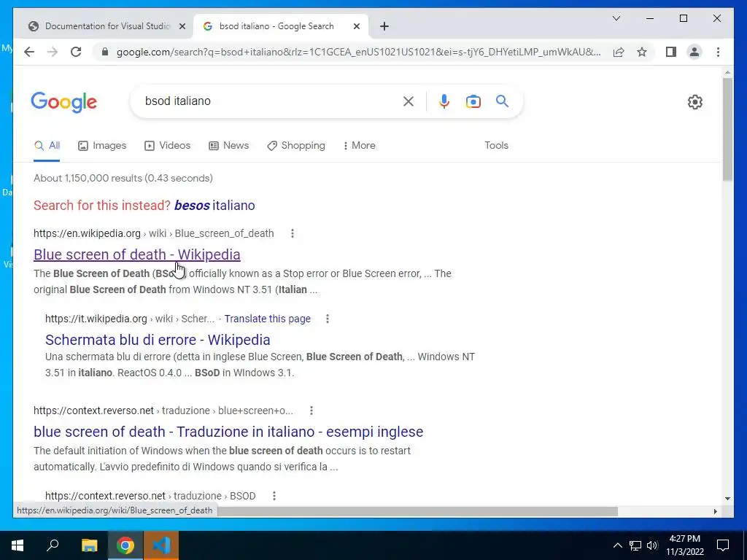The height and width of the screenshot is (560, 747).
Task: Click in the bsod italiano search field
Action: [x=271, y=101]
